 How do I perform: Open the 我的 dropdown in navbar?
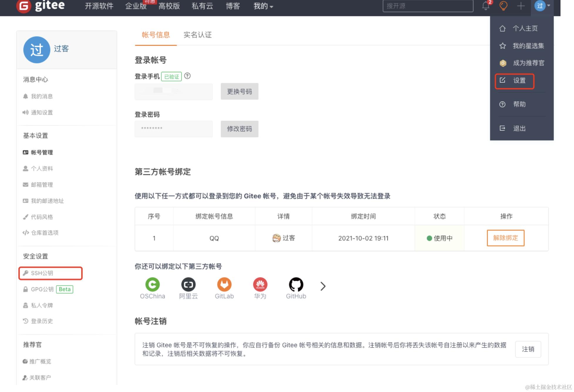(263, 6)
